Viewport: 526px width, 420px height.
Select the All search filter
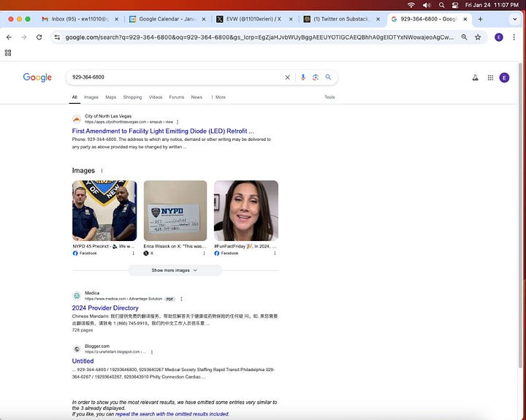(x=75, y=97)
